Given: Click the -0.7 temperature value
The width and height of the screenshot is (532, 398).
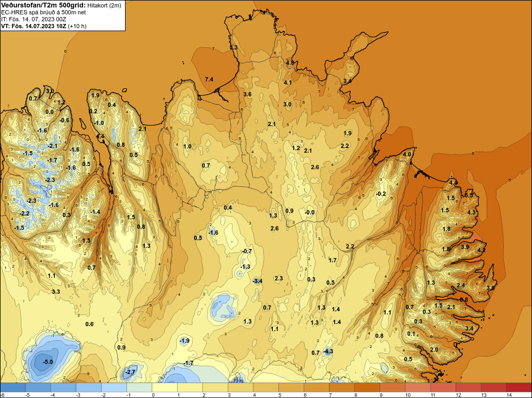Looking at the screenshot, I should (247, 252).
